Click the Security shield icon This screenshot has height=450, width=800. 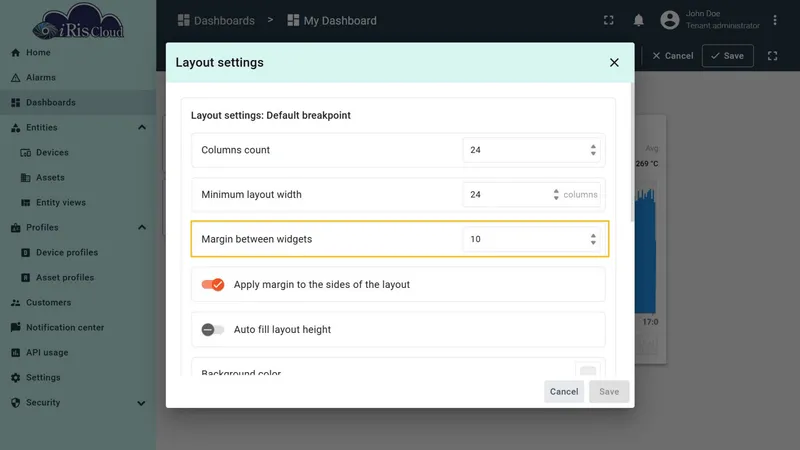point(16,403)
